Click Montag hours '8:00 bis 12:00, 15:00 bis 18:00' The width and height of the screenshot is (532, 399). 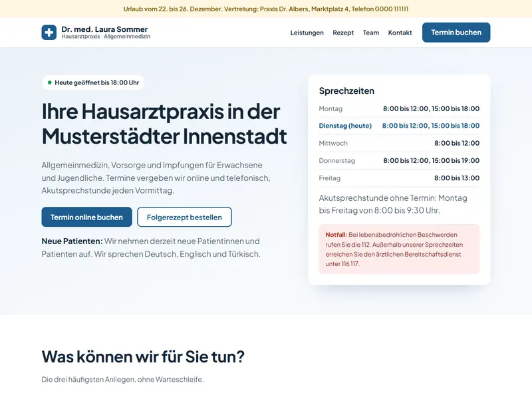[x=431, y=108]
